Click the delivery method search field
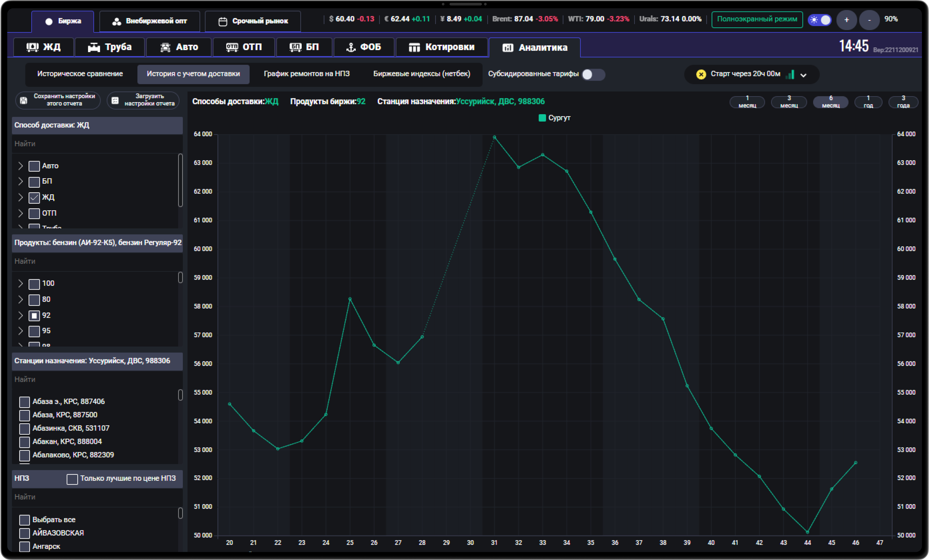The height and width of the screenshot is (560, 929). coord(97,144)
